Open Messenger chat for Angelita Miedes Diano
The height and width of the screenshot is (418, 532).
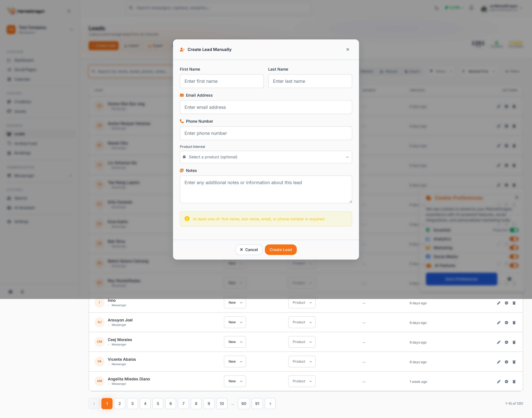click(506, 382)
